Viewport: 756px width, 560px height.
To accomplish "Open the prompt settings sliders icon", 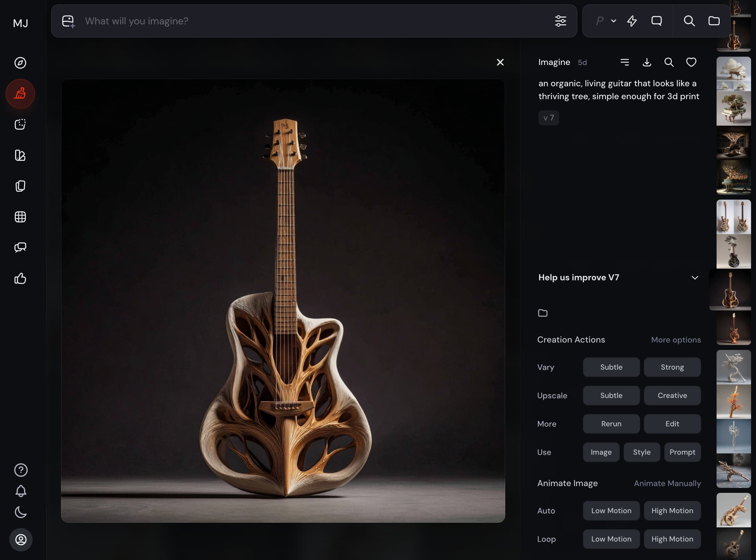I will [560, 21].
